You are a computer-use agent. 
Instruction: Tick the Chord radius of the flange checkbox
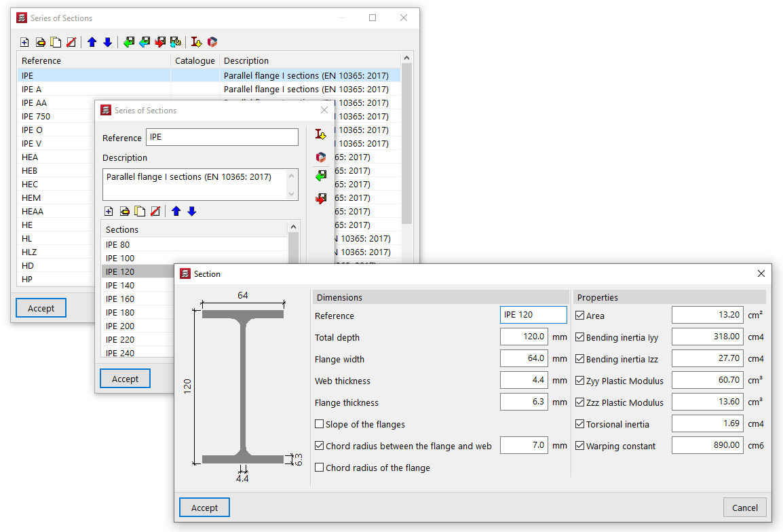pyautogui.click(x=320, y=468)
